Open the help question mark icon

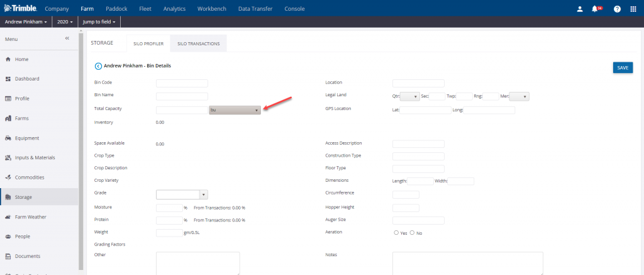tap(617, 9)
